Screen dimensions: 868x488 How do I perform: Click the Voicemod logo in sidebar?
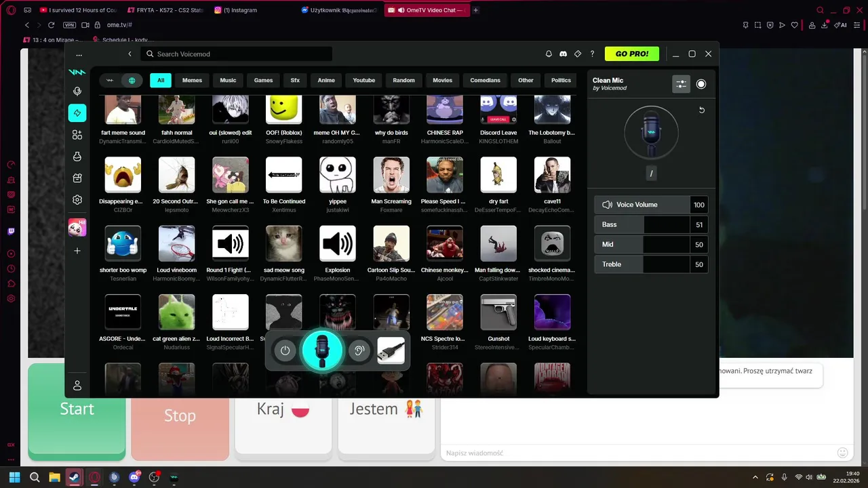pyautogui.click(x=77, y=72)
